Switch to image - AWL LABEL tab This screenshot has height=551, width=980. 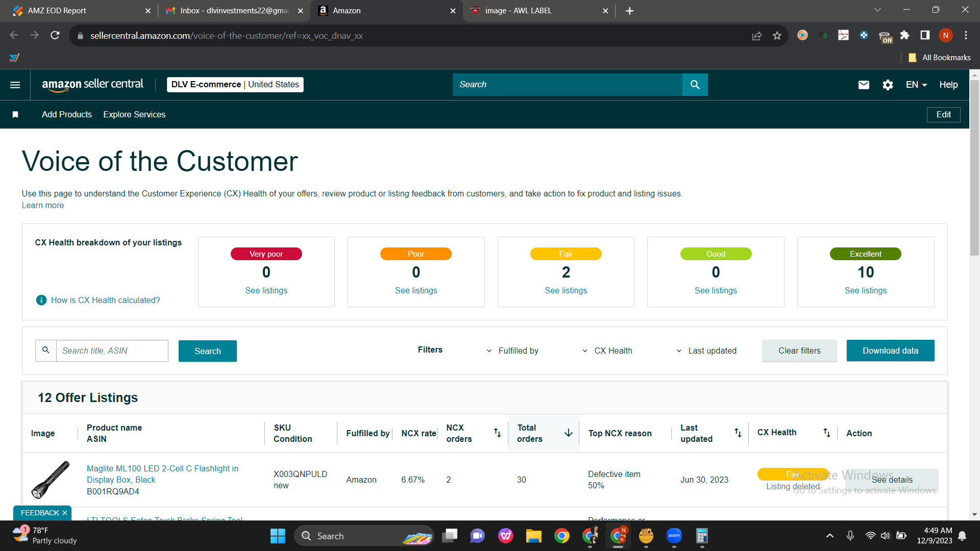click(x=538, y=11)
